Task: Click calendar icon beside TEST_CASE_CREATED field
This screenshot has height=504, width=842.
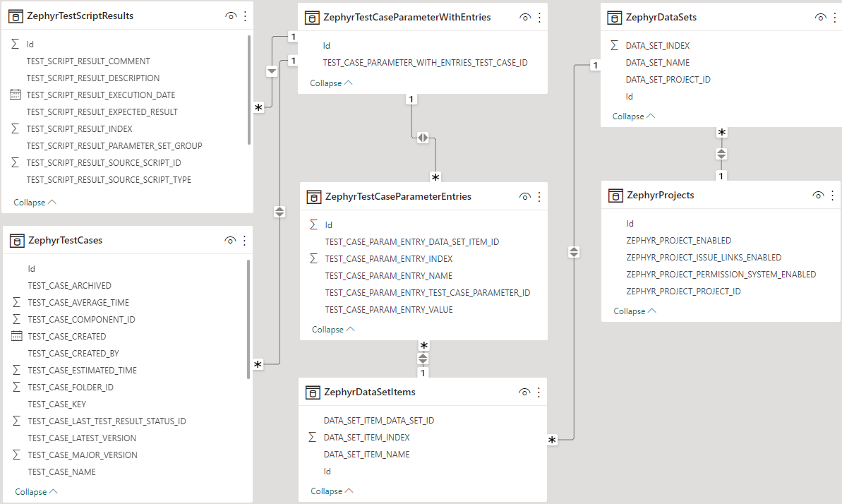Action: (x=17, y=337)
